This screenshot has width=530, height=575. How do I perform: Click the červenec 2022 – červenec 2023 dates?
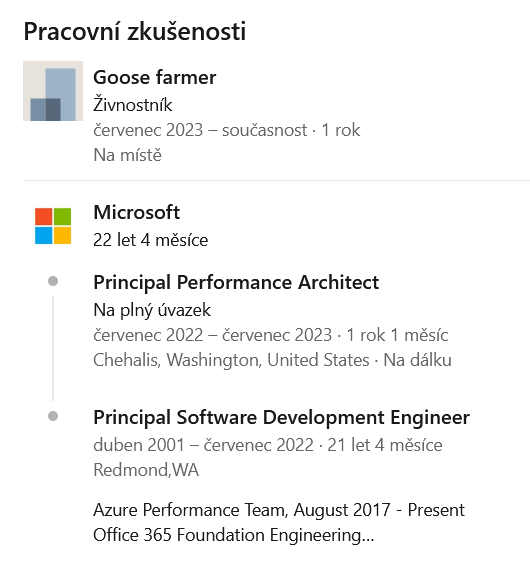coord(212,335)
